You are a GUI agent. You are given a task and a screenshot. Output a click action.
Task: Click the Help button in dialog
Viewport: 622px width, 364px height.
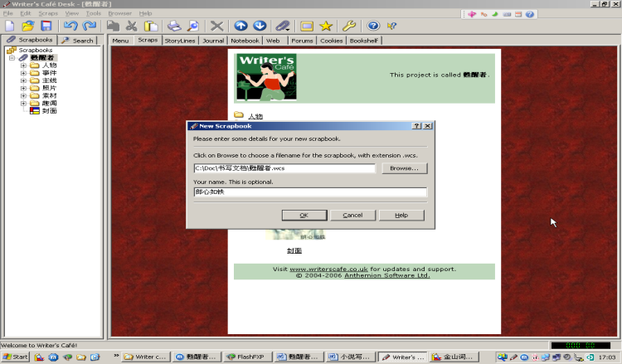(401, 215)
